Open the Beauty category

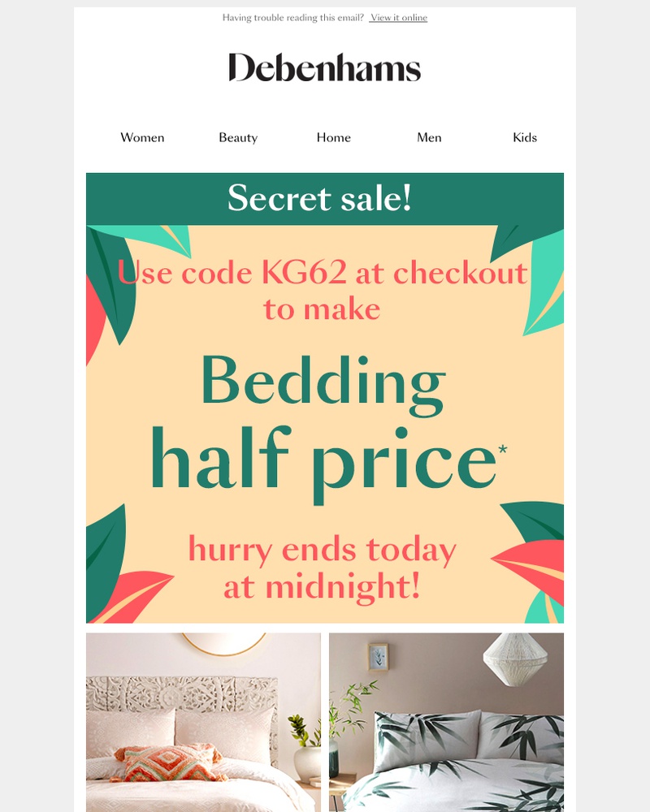[x=238, y=138]
